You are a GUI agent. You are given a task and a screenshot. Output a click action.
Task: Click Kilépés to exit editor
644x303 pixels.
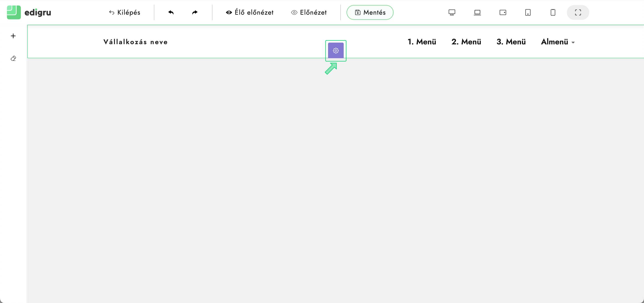(125, 12)
